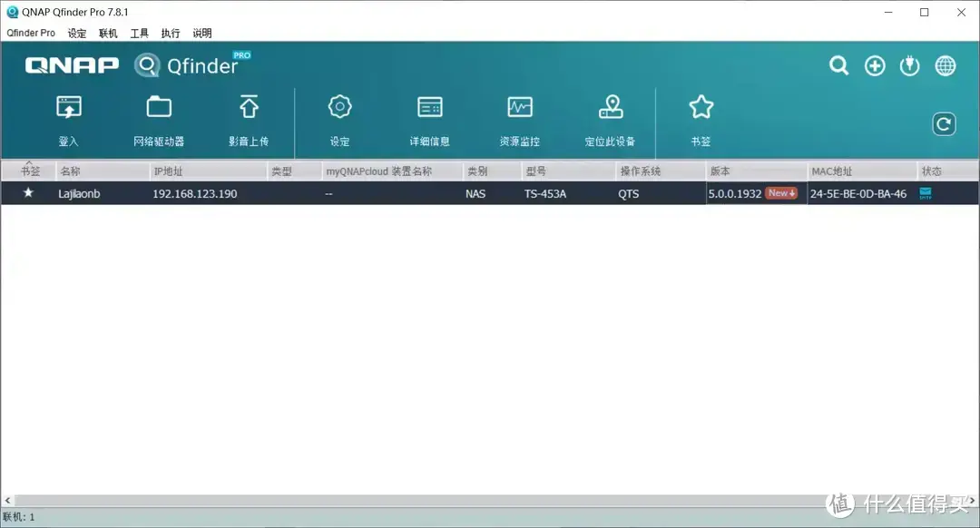The height and width of the screenshot is (528, 980).
Task: View 详细信息 device details icon
Action: [x=429, y=118]
